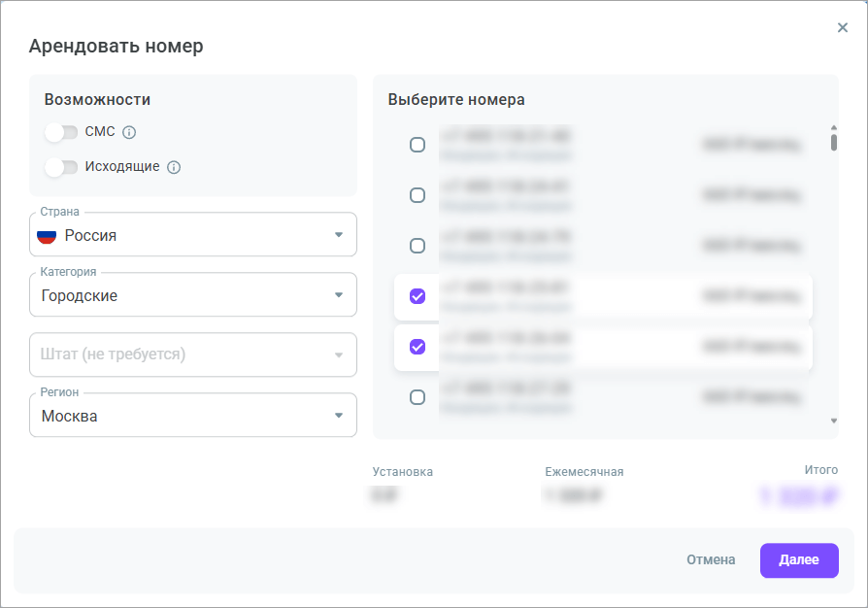868x608 pixels.
Task: Open the Категория dropdown
Action: 193,294
